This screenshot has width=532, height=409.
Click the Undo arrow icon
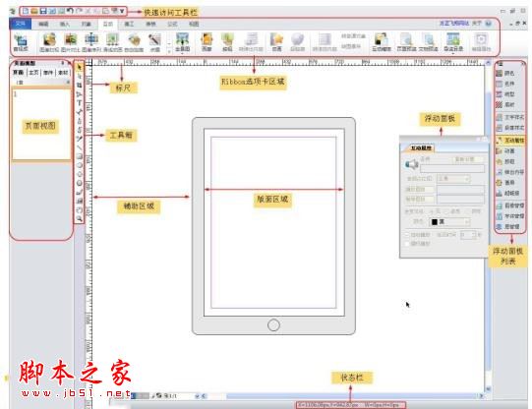click(x=70, y=11)
